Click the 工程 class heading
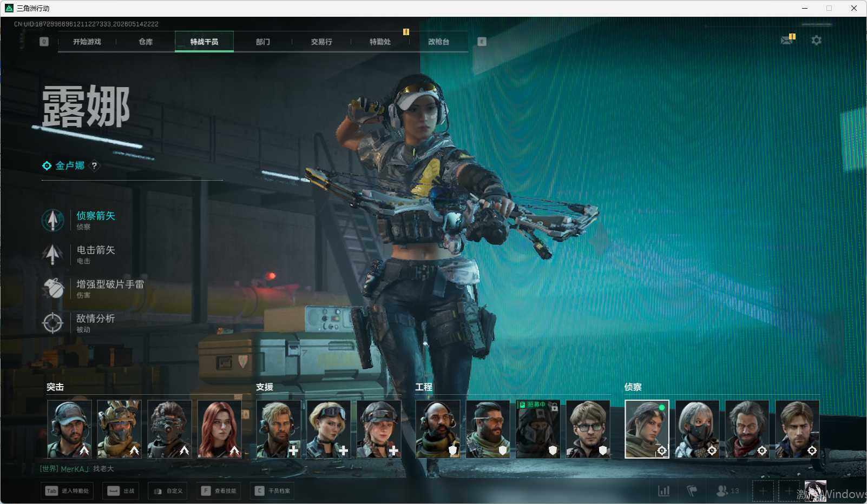This screenshot has width=867, height=504. coord(424,387)
